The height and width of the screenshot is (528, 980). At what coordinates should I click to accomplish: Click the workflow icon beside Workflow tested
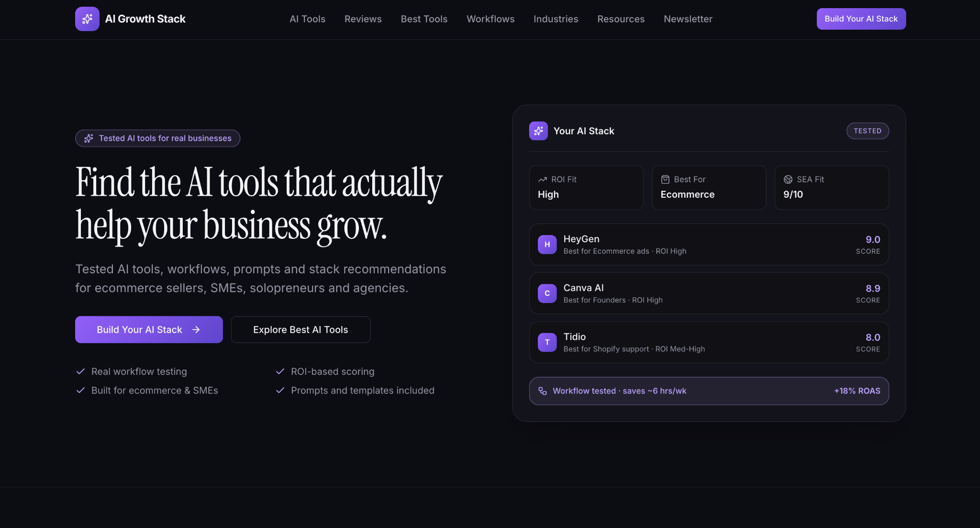[x=542, y=391]
